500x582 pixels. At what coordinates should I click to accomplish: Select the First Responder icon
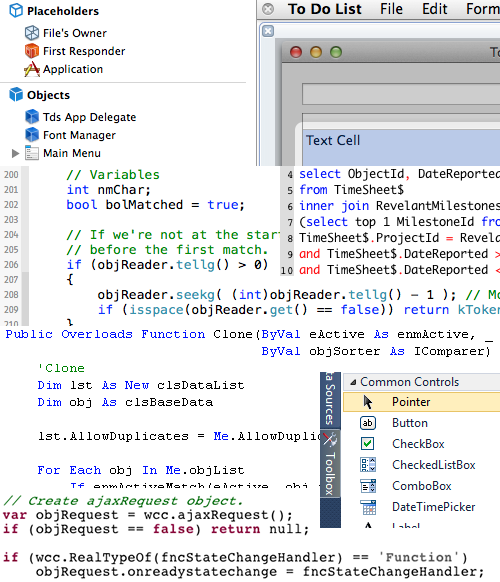pyautogui.click(x=32, y=51)
